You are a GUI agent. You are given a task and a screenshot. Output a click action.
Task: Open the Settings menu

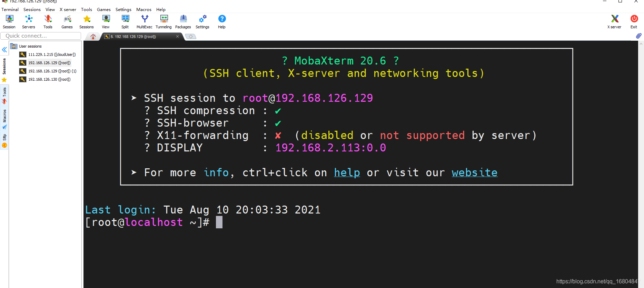click(123, 9)
